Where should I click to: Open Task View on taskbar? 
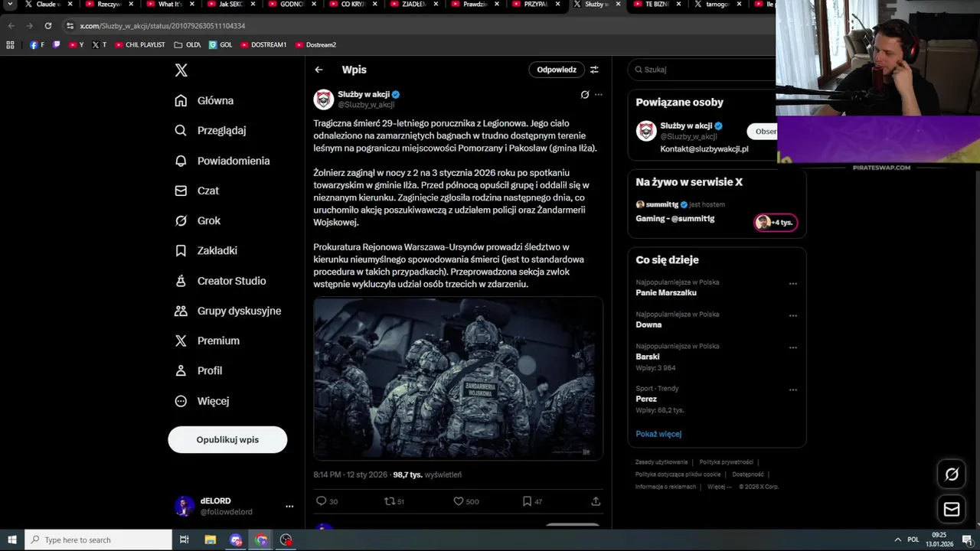point(185,540)
